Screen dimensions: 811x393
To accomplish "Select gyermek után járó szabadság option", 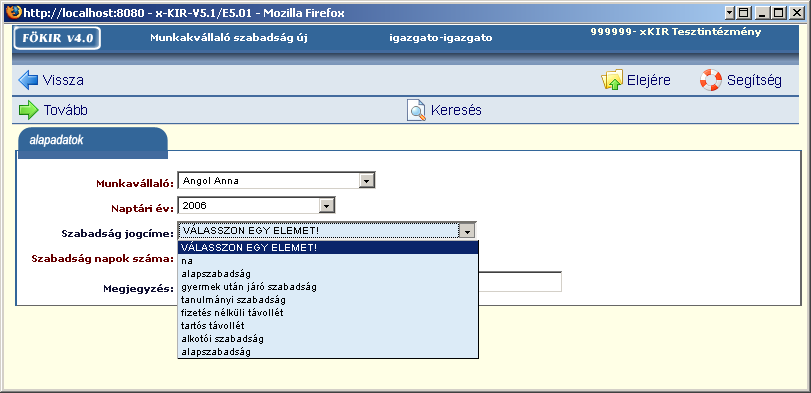I will 328,286.
